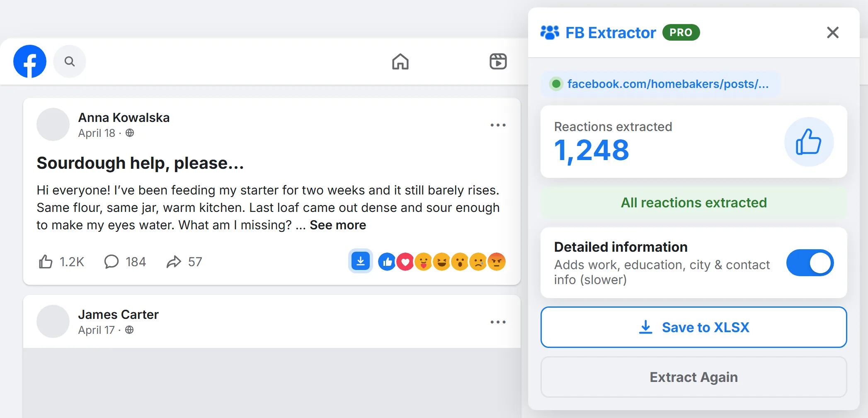Open the Facebook search magnifier
The height and width of the screenshot is (418, 868).
[x=70, y=61]
